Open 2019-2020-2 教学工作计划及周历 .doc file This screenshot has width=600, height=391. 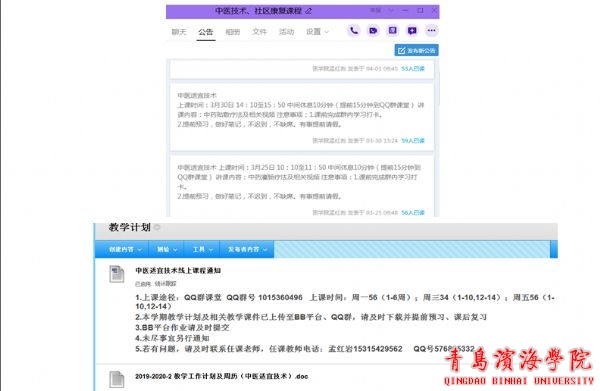tap(222, 376)
